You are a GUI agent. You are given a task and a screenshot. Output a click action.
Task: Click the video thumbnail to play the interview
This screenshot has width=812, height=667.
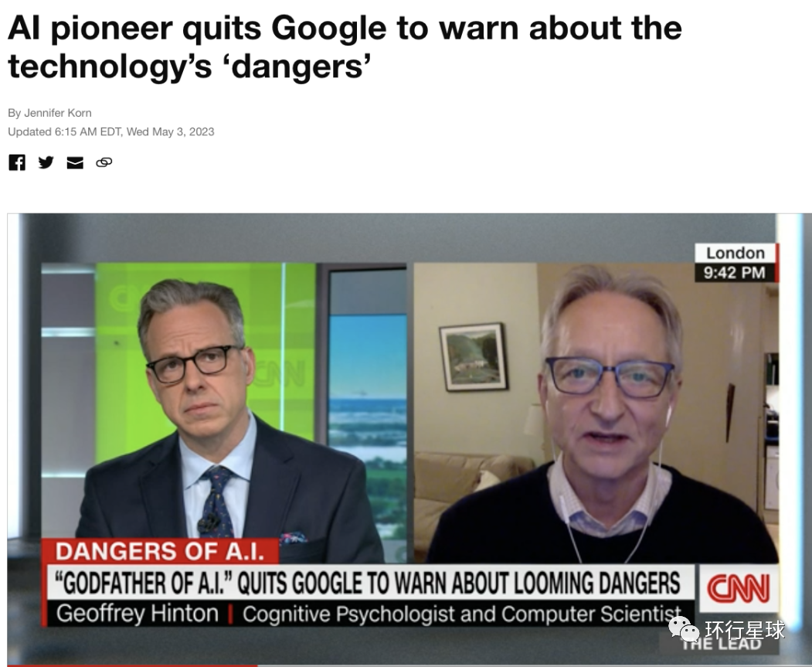pos(409,439)
